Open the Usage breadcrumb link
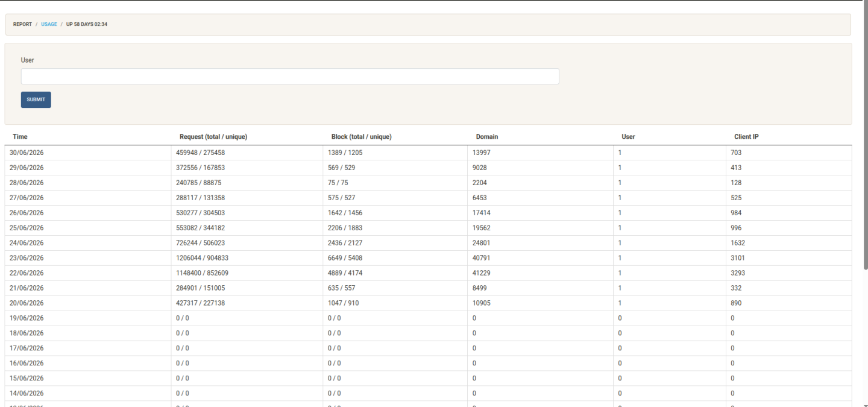The image size is (868, 407). [x=49, y=25]
